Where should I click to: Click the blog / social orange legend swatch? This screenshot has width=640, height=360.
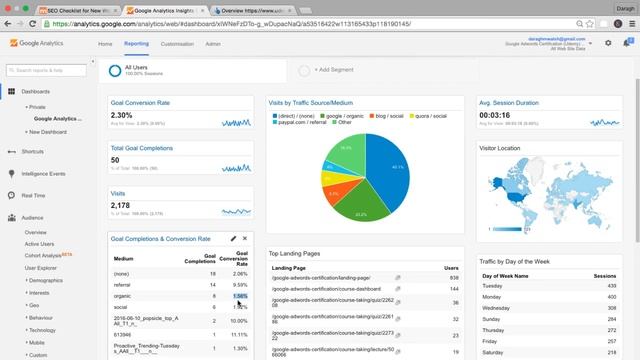pyautogui.click(x=372, y=116)
